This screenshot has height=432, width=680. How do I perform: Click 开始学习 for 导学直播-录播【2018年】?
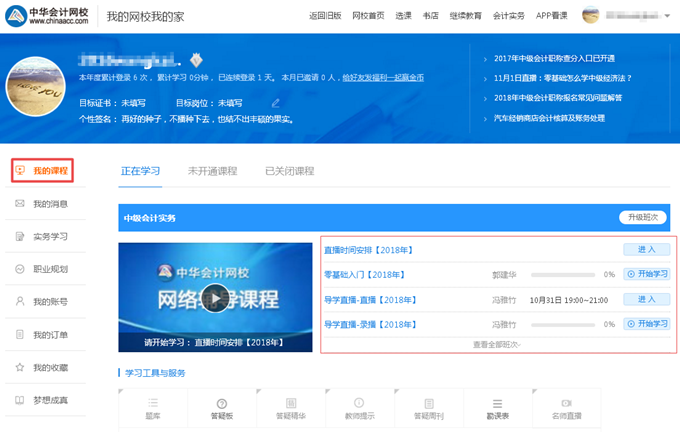[647, 324]
